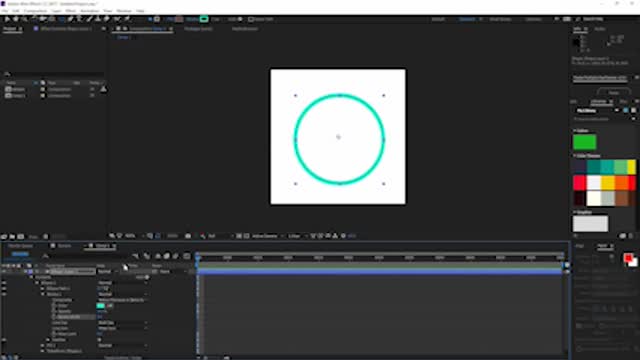Viewport: 640px width, 360px height.
Task: Open layer Parent None dropdown
Action: (x=173, y=271)
